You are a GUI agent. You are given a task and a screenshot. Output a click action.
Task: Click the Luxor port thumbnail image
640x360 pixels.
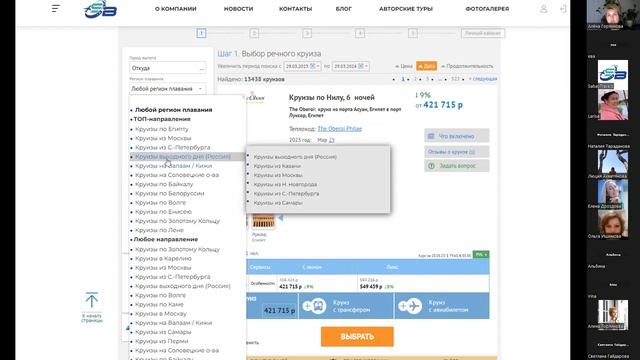coord(263,222)
